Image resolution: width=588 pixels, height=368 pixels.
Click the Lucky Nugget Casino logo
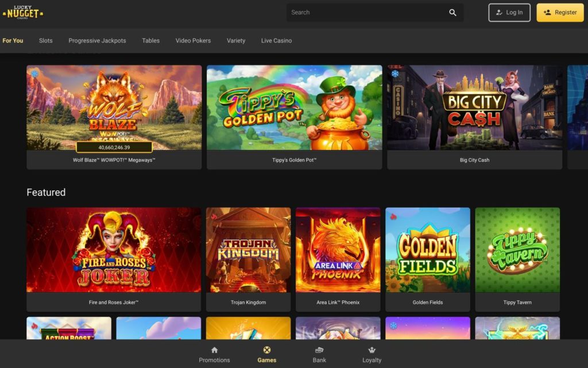click(x=23, y=13)
